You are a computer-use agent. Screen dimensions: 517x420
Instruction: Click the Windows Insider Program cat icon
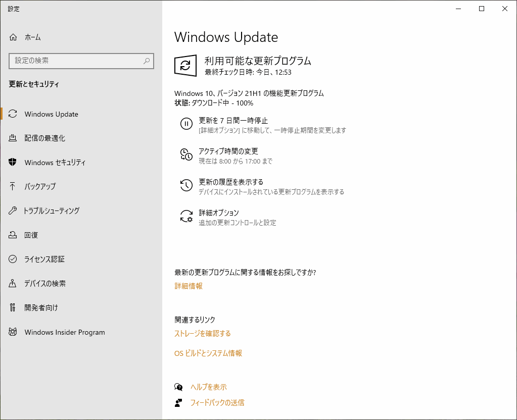[x=13, y=332]
